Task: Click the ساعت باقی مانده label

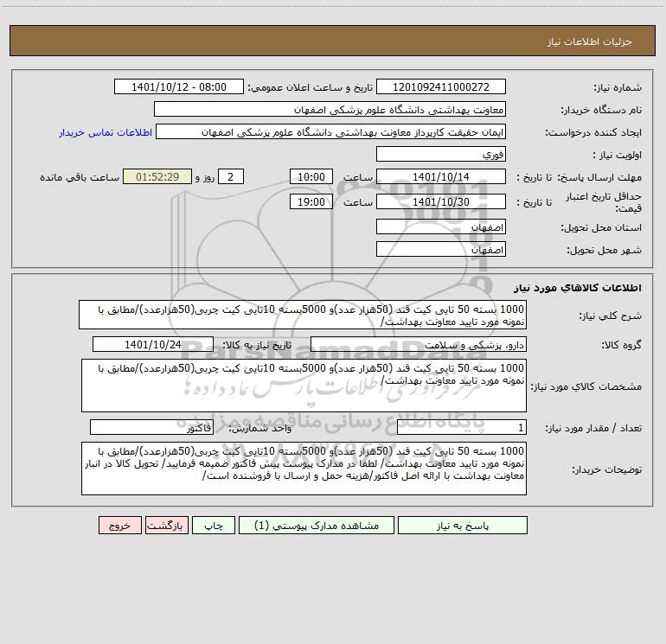Action: 80,177
